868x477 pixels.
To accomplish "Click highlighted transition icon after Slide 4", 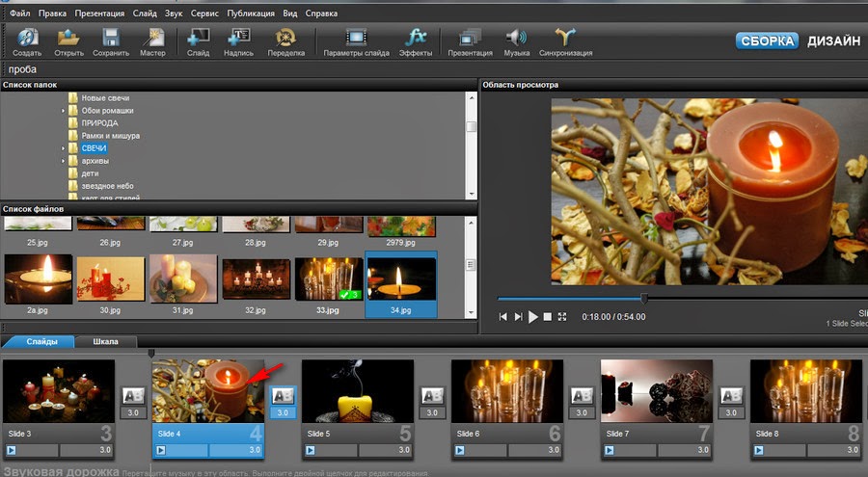I will (x=283, y=396).
